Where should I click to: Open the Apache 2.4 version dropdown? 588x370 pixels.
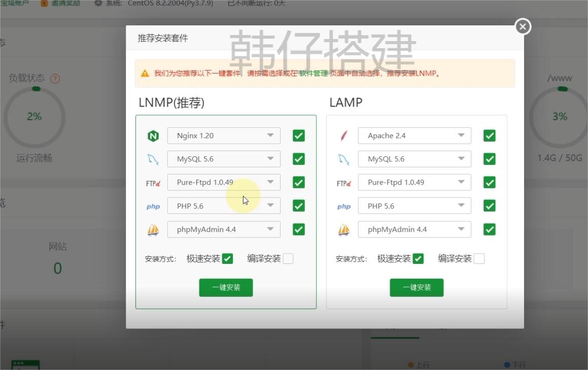(414, 136)
